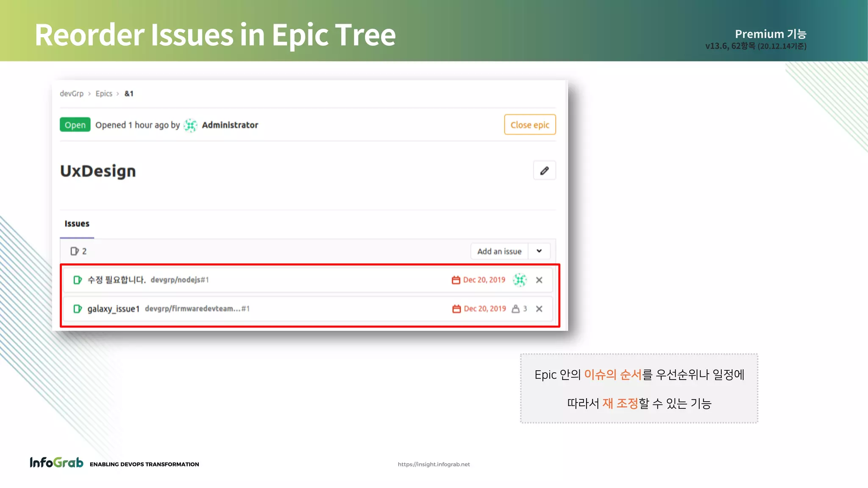Click the open issue icon beside galaxy_issue1
This screenshot has width=868, height=488.
(x=78, y=309)
